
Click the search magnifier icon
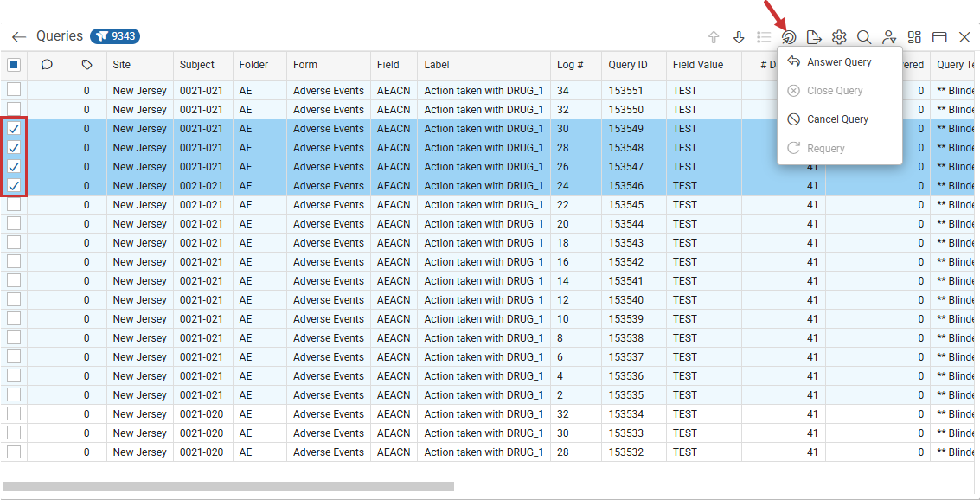[864, 37]
